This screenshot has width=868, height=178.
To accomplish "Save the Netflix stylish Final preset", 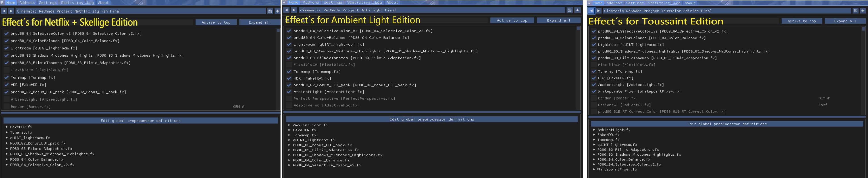I will pos(270,11).
